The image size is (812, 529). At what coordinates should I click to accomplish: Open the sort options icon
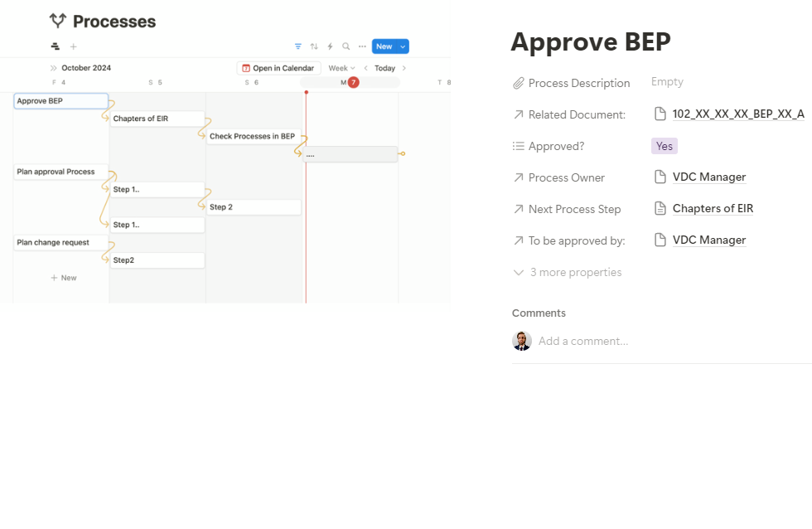pos(314,46)
